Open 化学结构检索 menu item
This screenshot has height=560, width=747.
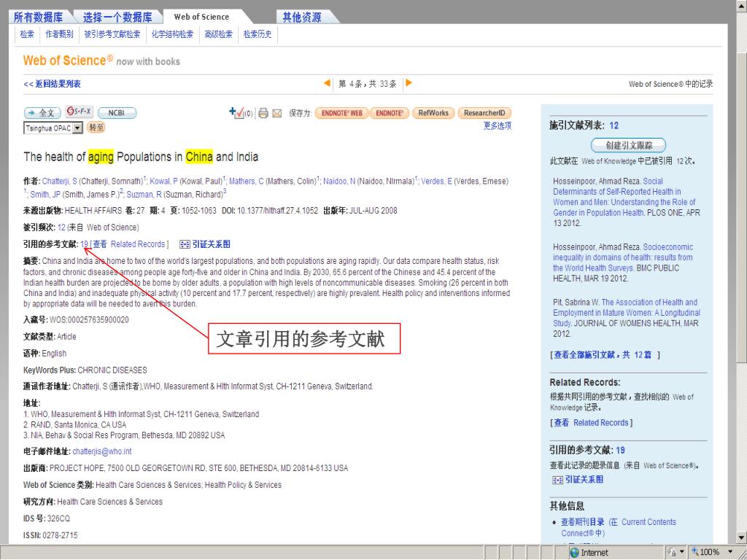[172, 34]
